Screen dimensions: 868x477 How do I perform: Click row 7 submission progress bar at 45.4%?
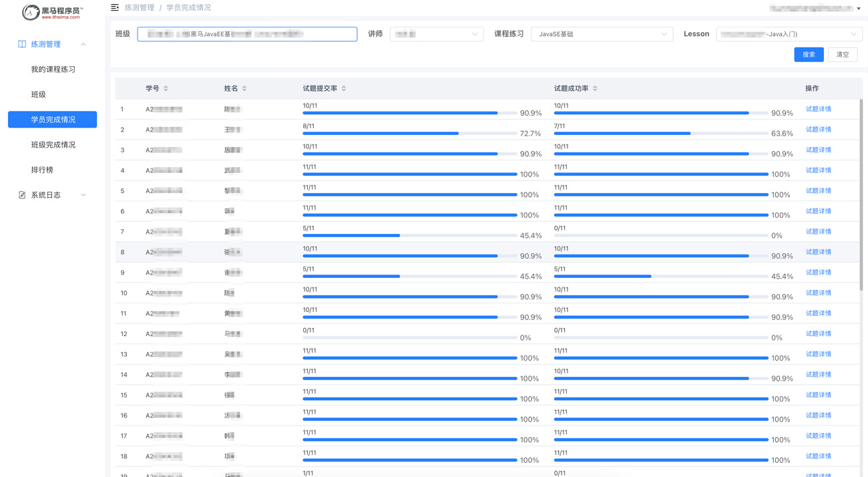tap(410, 236)
